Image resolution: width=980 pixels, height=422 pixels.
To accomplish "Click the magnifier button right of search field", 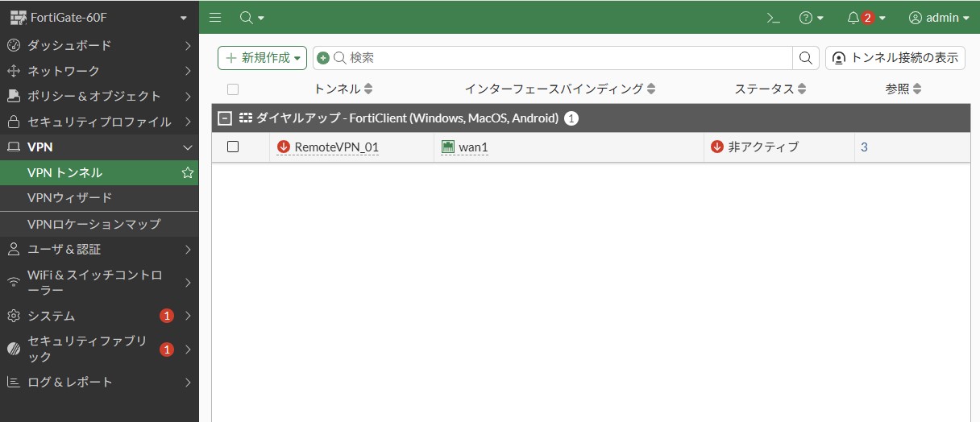I will click(806, 58).
